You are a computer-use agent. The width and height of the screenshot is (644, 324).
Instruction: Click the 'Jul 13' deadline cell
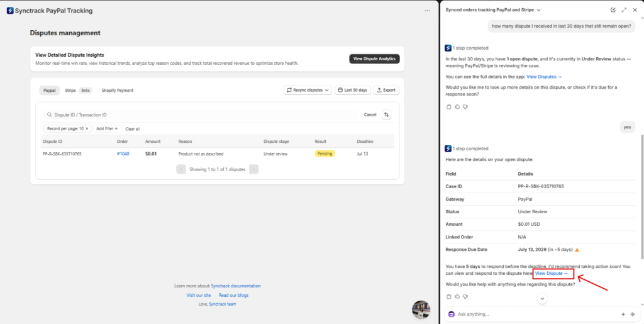click(362, 154)
